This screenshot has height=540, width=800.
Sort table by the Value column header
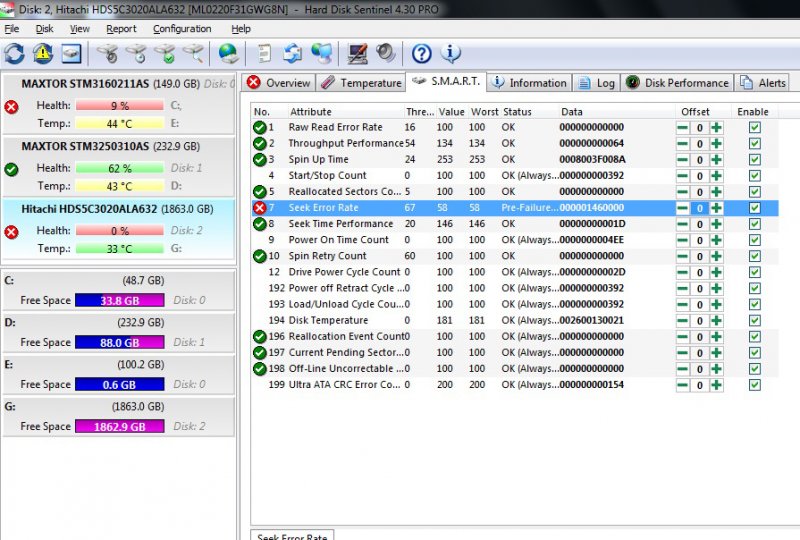[451, 112]
